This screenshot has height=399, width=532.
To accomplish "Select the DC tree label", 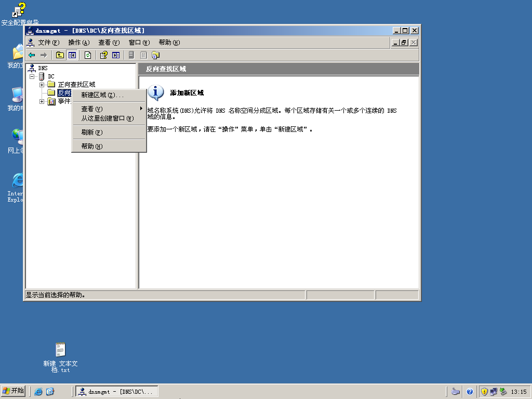I will tap(51, 76).
